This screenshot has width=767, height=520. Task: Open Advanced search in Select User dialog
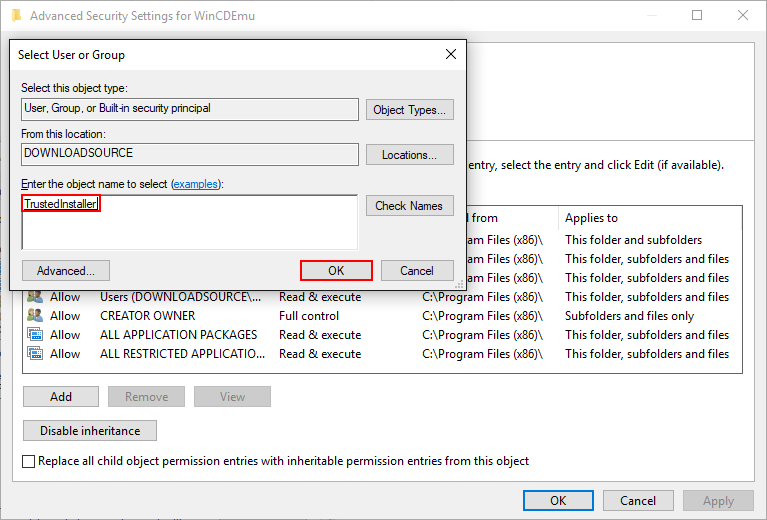[x=66, y=271]
